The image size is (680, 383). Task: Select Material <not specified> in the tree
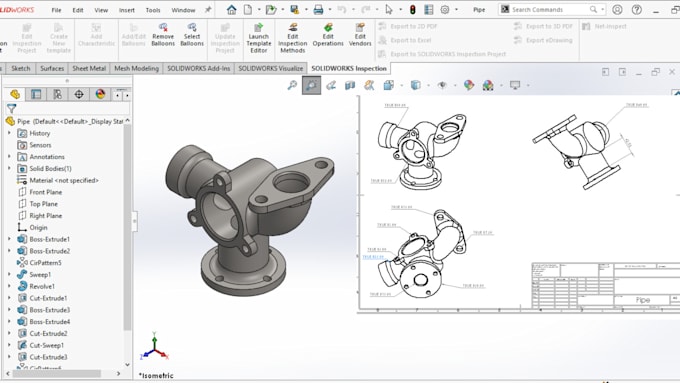click(64, 180)
